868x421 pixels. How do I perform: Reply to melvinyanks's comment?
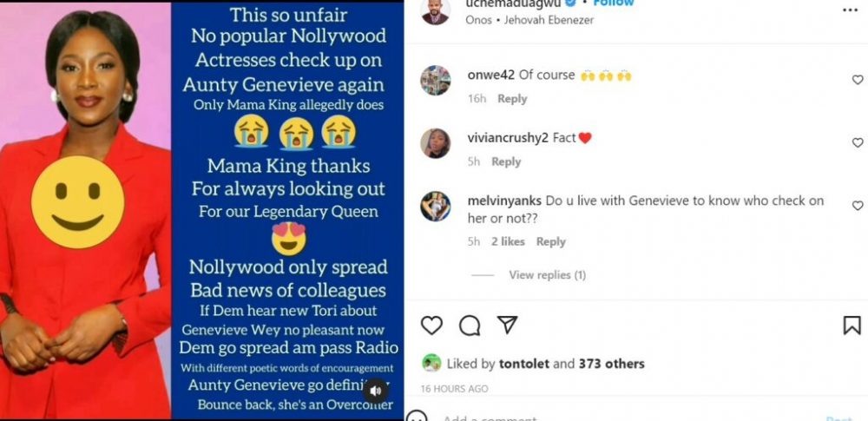point(551,241)
